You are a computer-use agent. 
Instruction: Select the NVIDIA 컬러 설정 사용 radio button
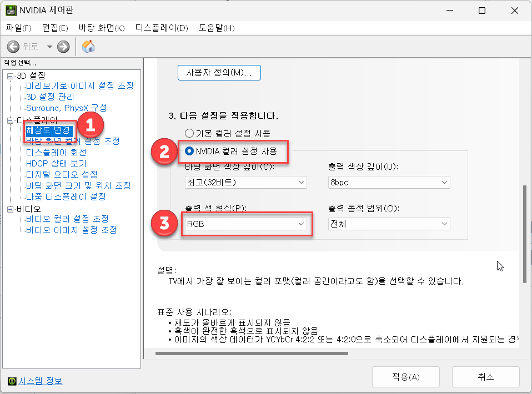(189, 151)
